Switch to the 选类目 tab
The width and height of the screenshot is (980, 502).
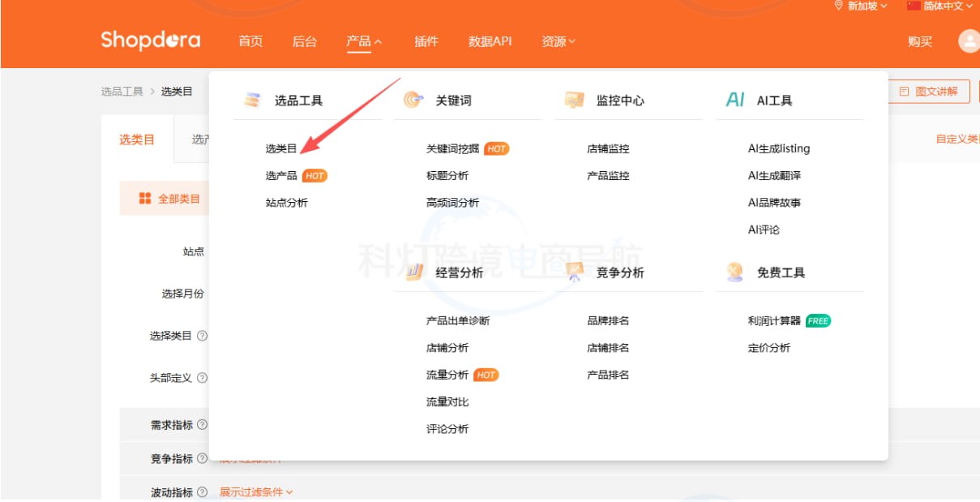pyautogui.click(x=137, y=139)
